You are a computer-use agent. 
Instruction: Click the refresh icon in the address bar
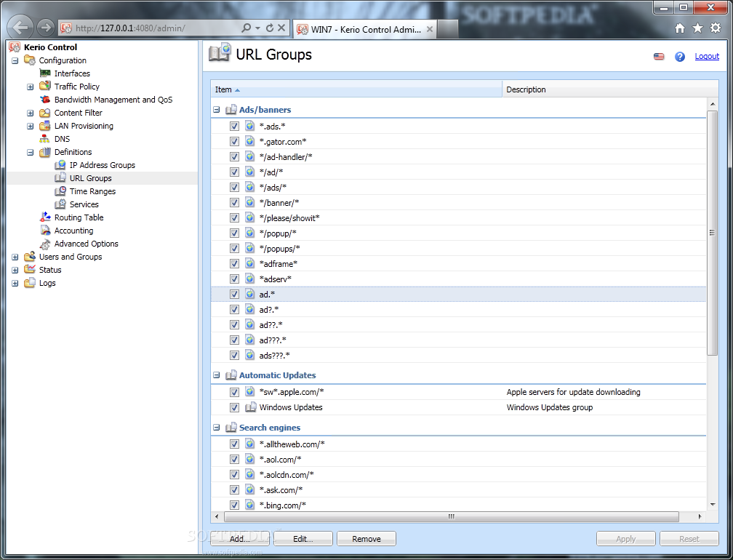pos(270,28)
